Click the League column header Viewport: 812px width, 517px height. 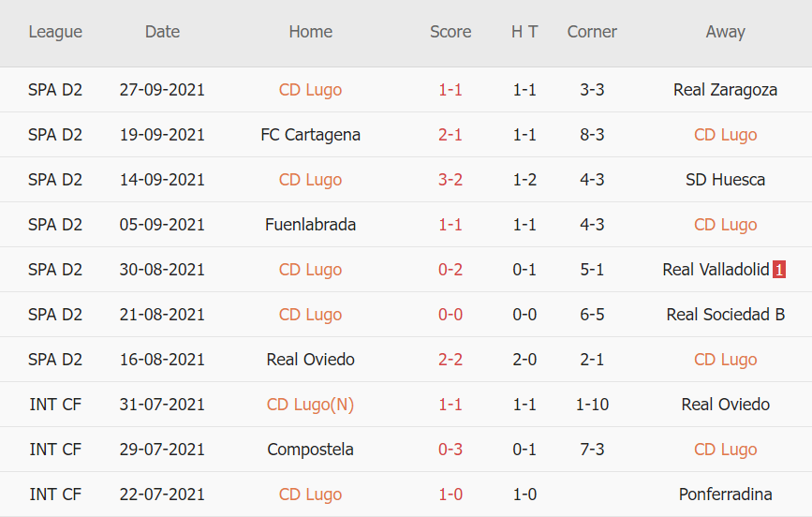pos(55,32)
